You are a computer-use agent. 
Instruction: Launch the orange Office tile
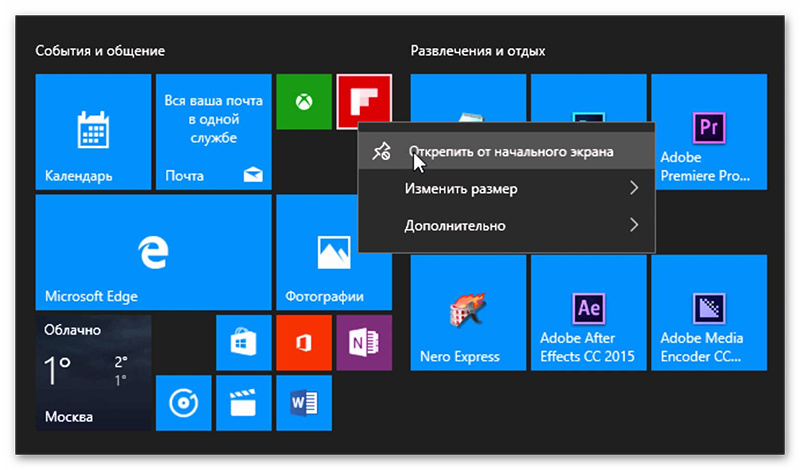(x=304, y=342)
